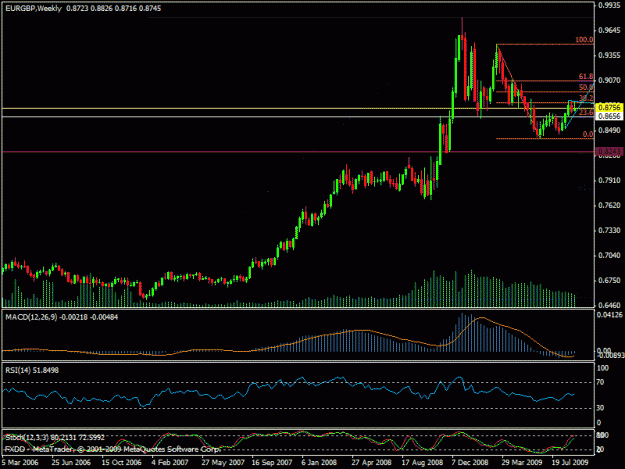This screenshot has width=625, height=469.
Task: Click the 0.9070 price axis value
Action: tap(610, 80)
